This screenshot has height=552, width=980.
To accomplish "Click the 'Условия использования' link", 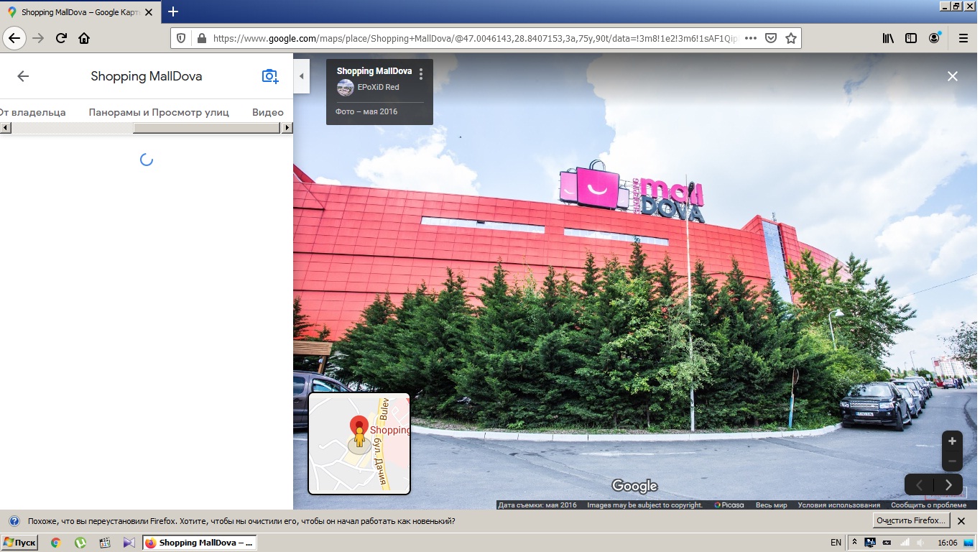I will 838,505.
